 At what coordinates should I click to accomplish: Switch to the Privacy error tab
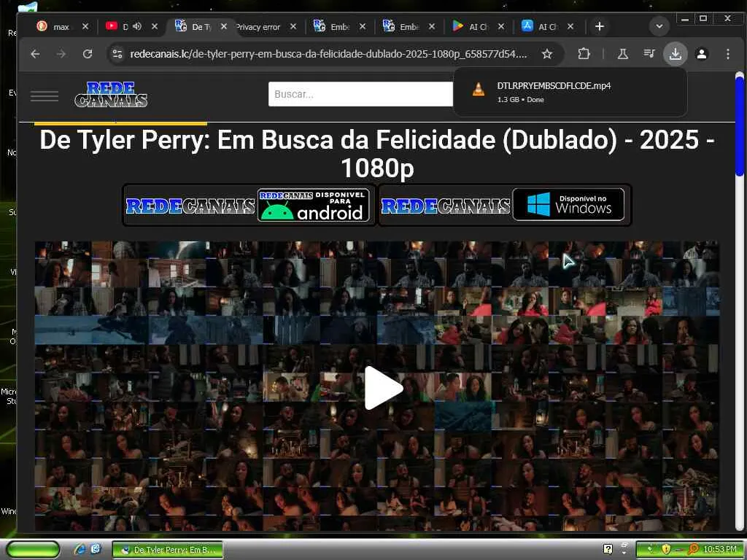point(260,27)
